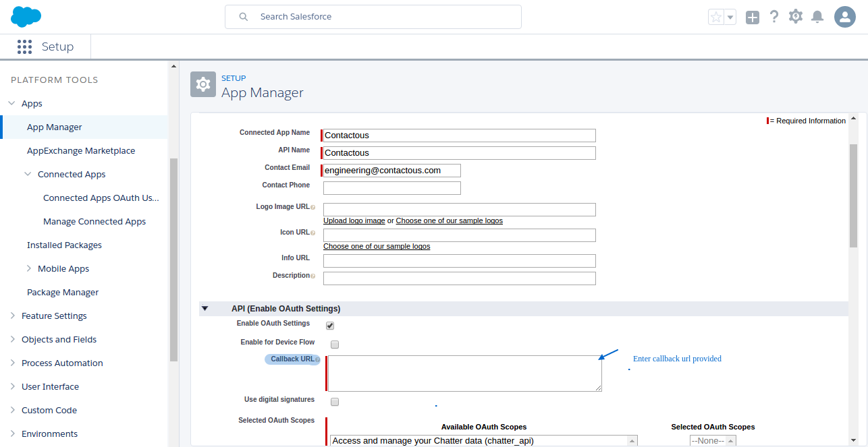Viewport: 868px width, 447px height.
Task: Select Access and manage your Chatter data scope
Action: point(479,441)
